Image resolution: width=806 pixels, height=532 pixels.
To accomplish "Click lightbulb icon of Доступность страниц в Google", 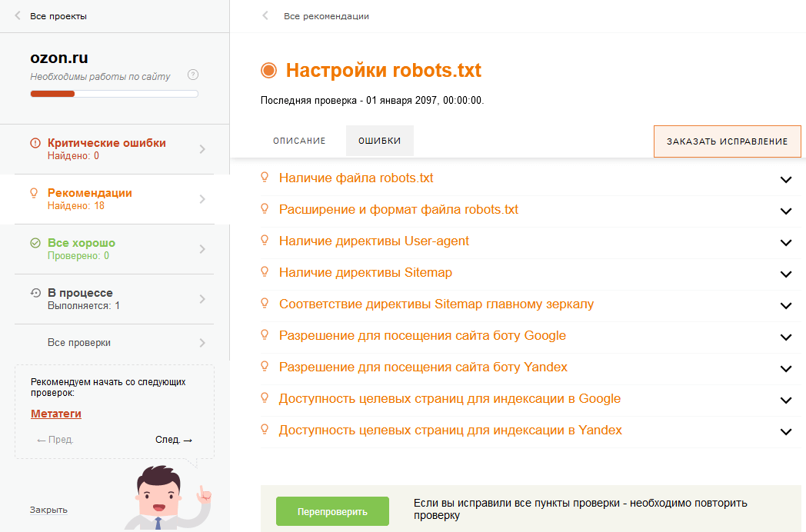I will click(265, 397).
